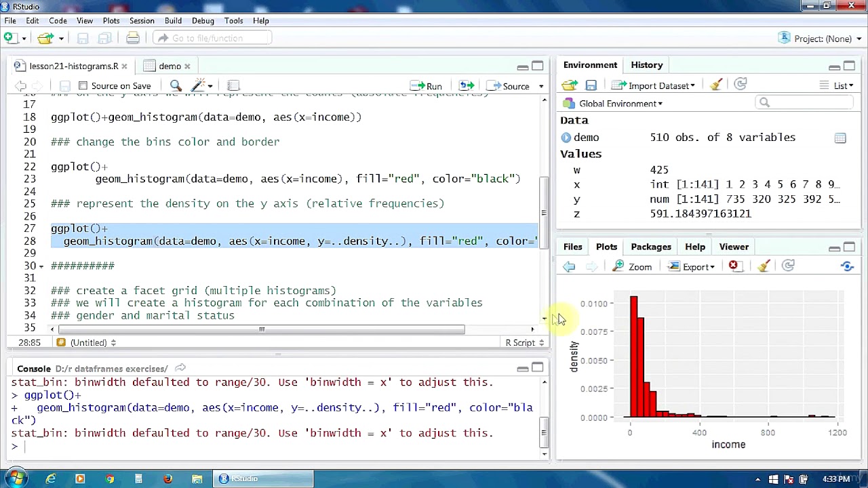Click the Save all documents icon

click(105, 38)
